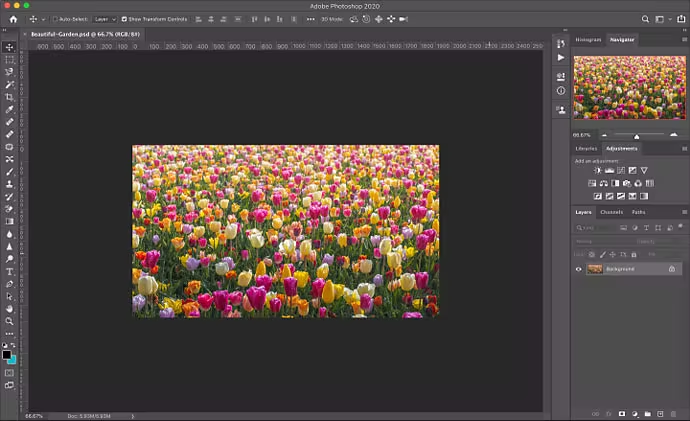Select the Crop tool
Viewport: 690px width, 421px height.
[9, 97]
